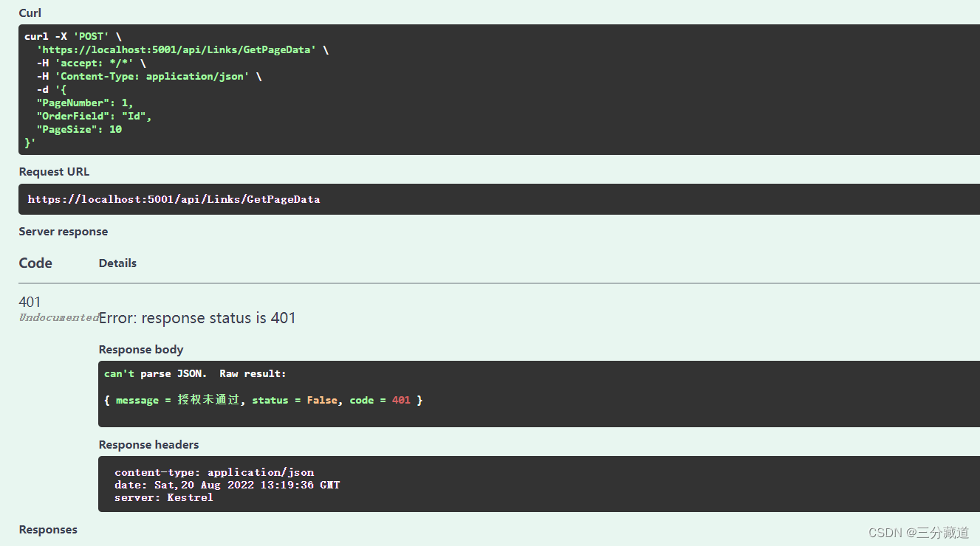Click the server: Kestrel header line
Image resolution: width=980 pixels, height=546 pixels.
pos(164,497)
